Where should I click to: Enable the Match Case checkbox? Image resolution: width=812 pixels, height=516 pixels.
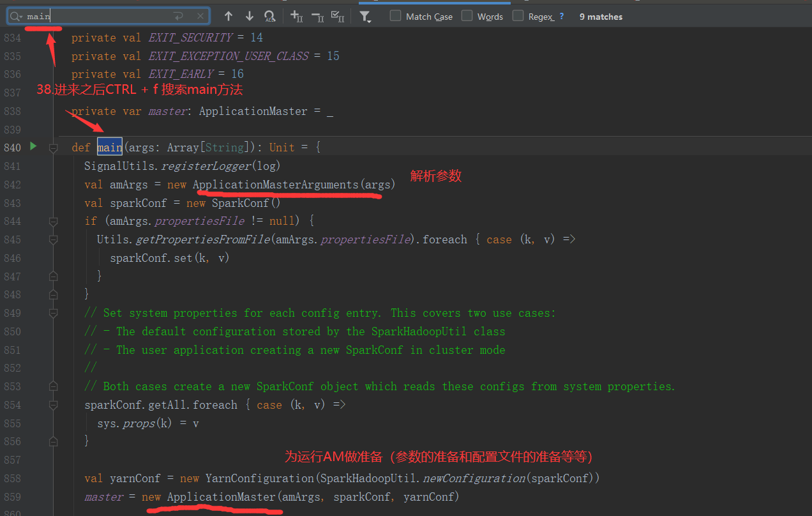[396, 16]
